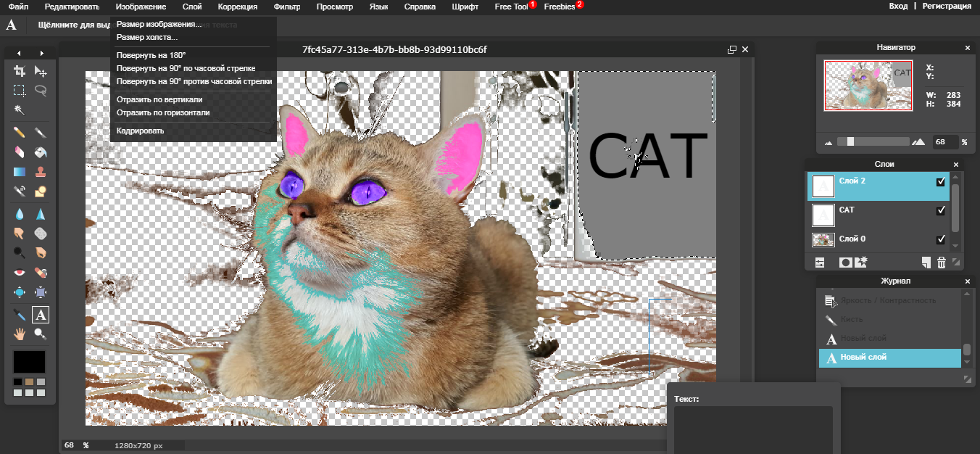Viewport: 980px width, 454px height.
Task: Click the trash icon to delete layer
Action: [x=942, y=263]
